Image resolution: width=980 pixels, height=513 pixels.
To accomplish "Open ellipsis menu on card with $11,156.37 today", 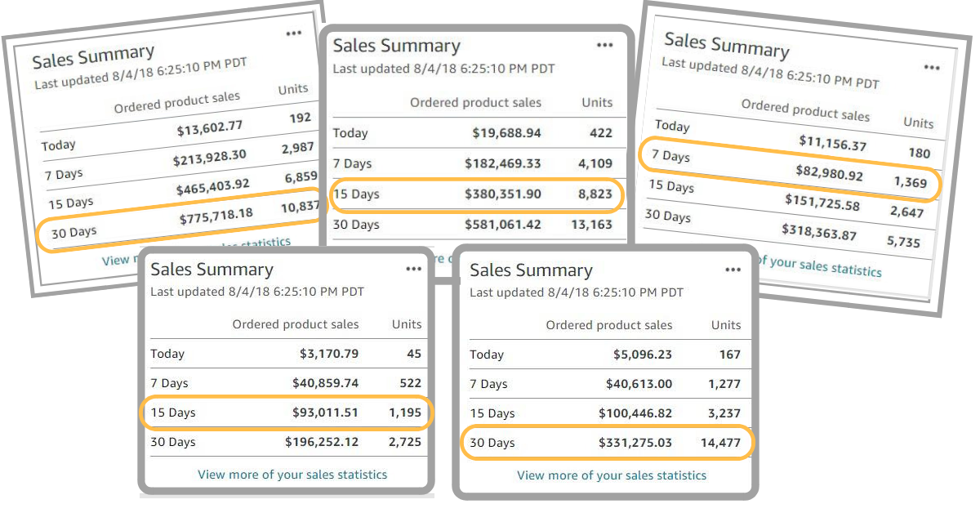I will click(x=932, y=68).
